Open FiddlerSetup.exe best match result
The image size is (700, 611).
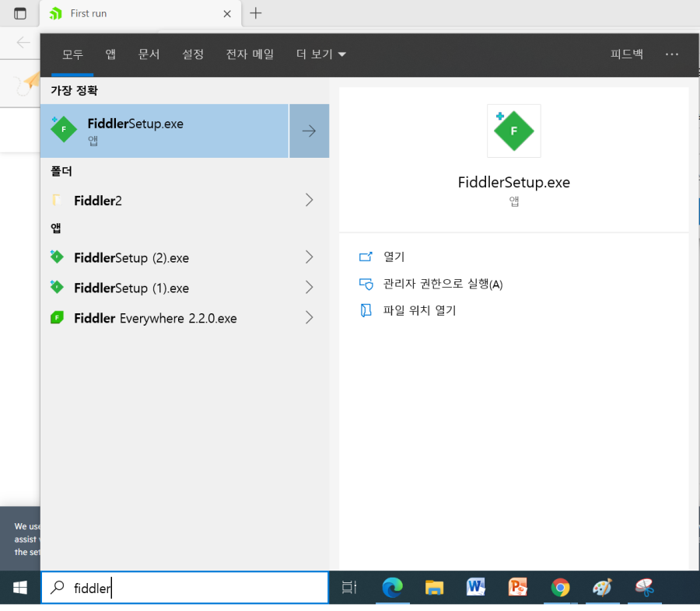coord(164,131)
